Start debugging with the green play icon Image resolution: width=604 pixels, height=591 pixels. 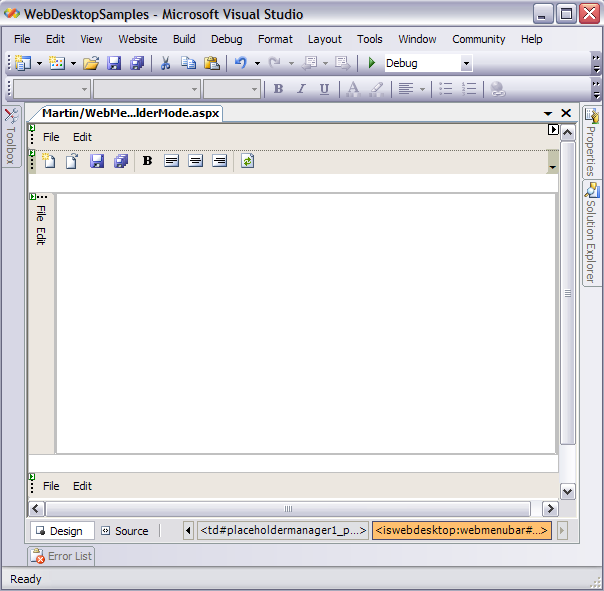[x=372, y=63]
